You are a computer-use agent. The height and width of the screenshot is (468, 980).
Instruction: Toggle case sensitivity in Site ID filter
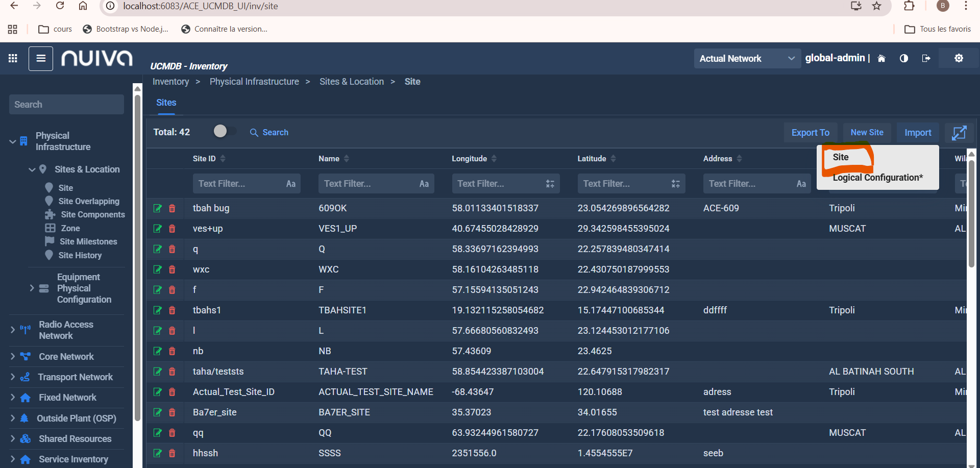[x=291, y=184]
